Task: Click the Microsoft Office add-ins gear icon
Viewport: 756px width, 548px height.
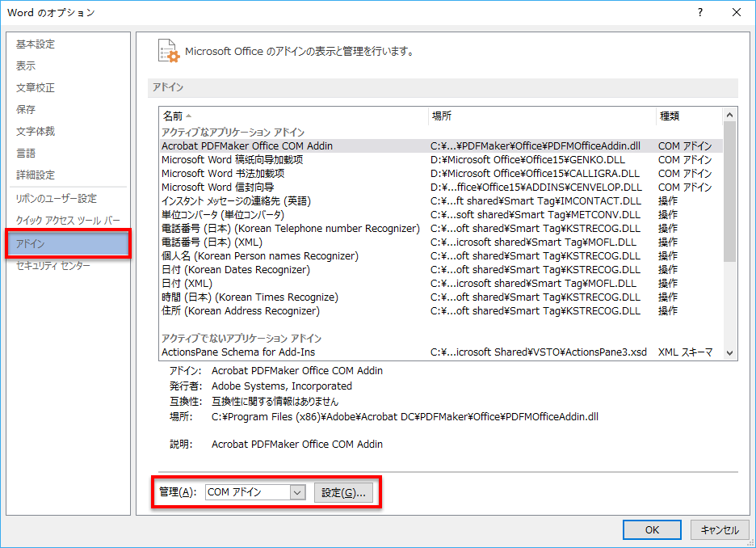Action: point(168,50)
